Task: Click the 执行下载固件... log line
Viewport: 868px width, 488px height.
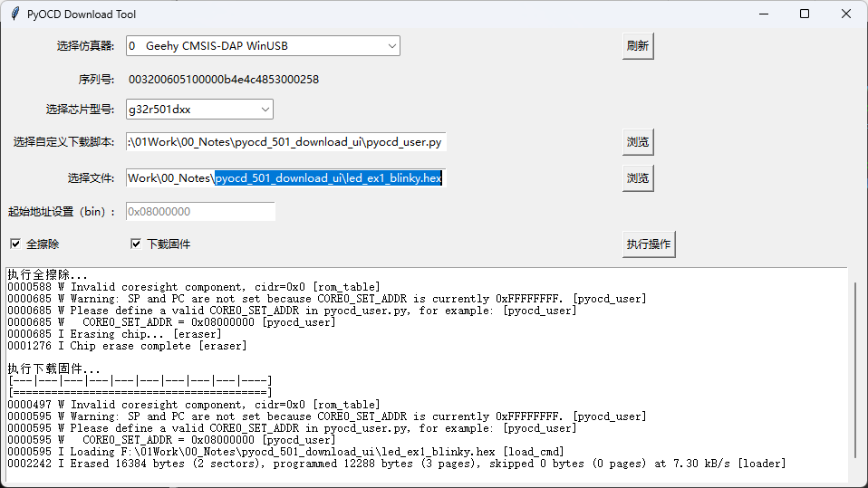Action: point(53,369)
